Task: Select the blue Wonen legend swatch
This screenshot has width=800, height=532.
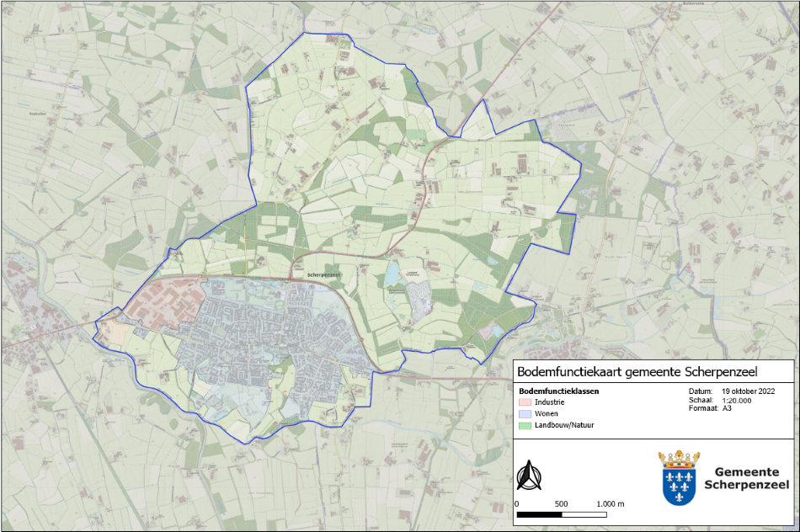Action: tap(524, 414)
